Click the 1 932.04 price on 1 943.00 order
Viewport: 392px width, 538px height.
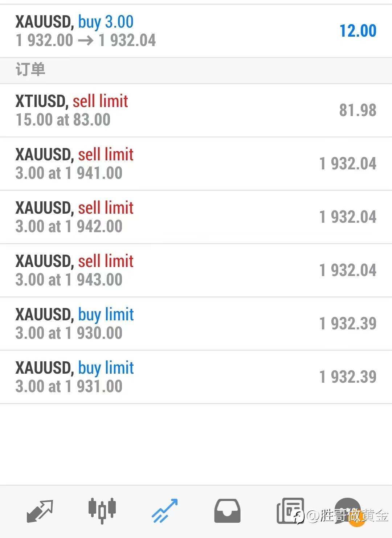(348, 270)
